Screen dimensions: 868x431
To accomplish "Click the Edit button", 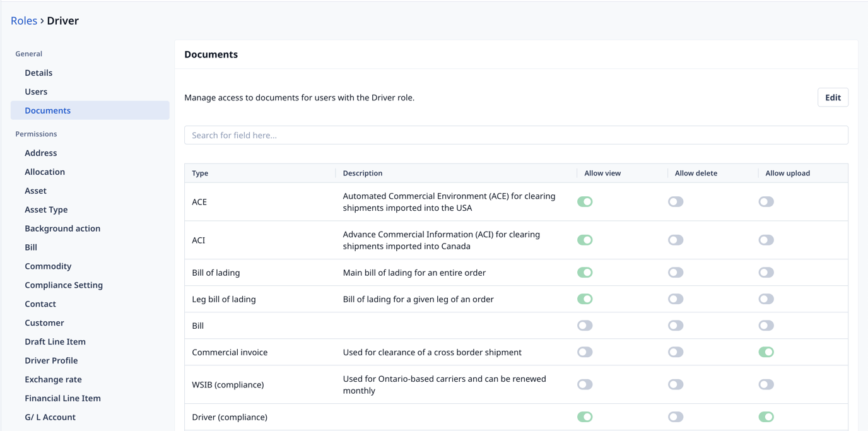I will [x=833, y=97].
